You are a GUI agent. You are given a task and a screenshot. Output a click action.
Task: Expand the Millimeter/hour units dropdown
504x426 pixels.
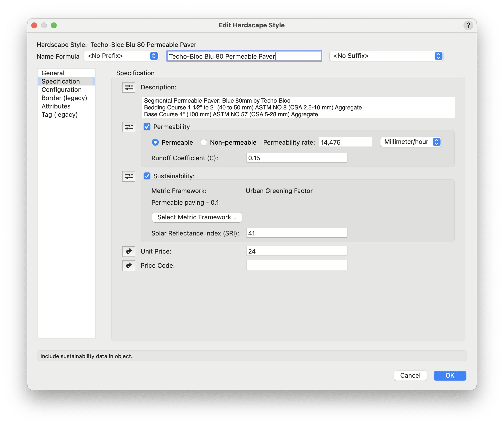pos(411,142)
